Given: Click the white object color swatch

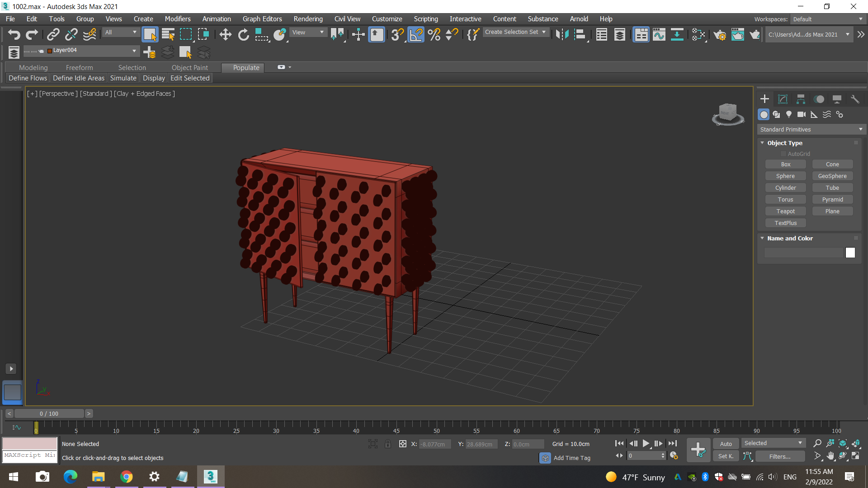Looking at the screenshot, I should 850,253.
